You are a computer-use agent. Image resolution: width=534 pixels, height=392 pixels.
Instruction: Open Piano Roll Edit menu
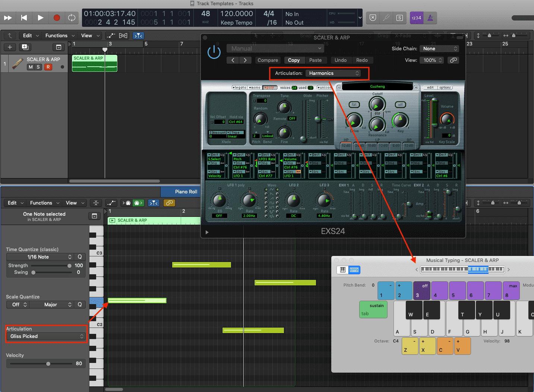(x=16, y=203)
